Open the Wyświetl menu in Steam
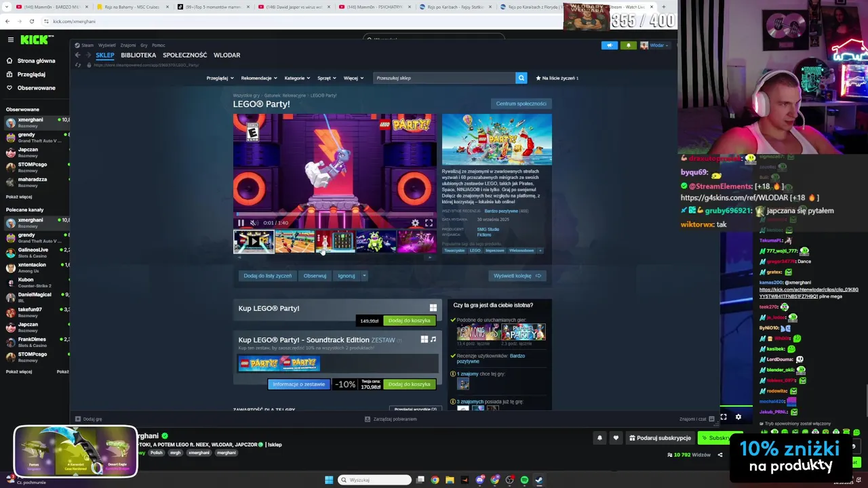Screen dimensions: 868x488 [x=106, y=45]
